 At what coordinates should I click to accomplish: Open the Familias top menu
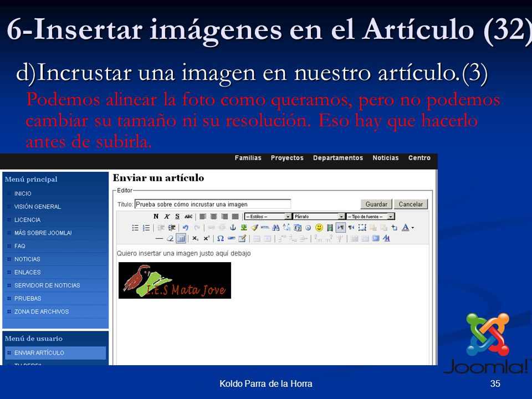pyautogui.click(x=248, y=158)
